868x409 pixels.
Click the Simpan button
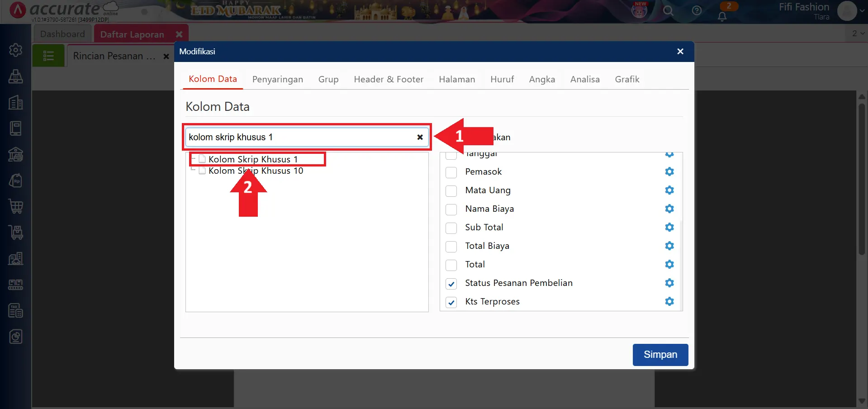point(660,355)
